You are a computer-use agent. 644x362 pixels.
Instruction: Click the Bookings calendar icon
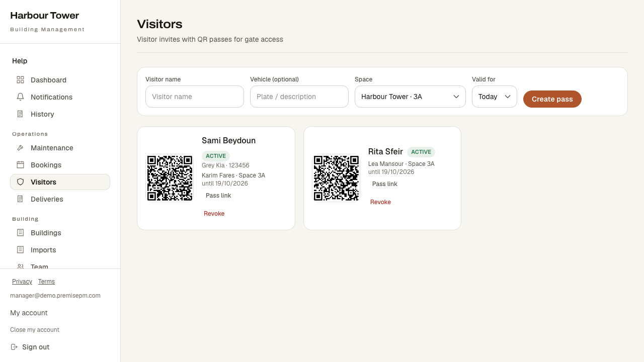pyautogui.click(x=20, y=165)
